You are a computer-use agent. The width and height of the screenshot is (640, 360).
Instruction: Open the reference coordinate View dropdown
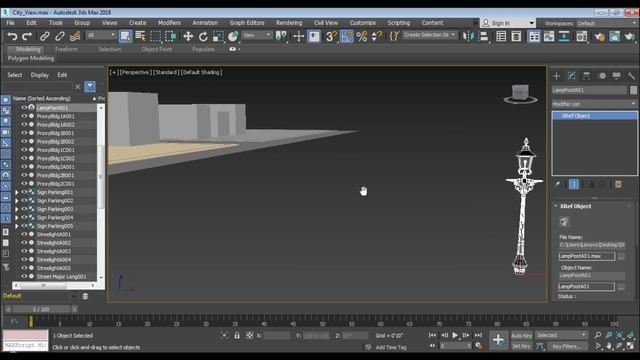point(257,36)
